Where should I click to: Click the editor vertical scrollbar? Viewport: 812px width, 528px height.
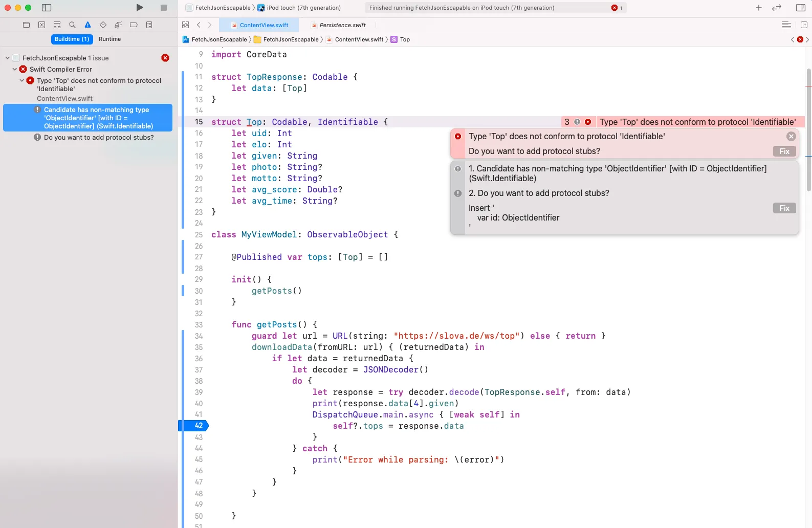coord(808,129)
